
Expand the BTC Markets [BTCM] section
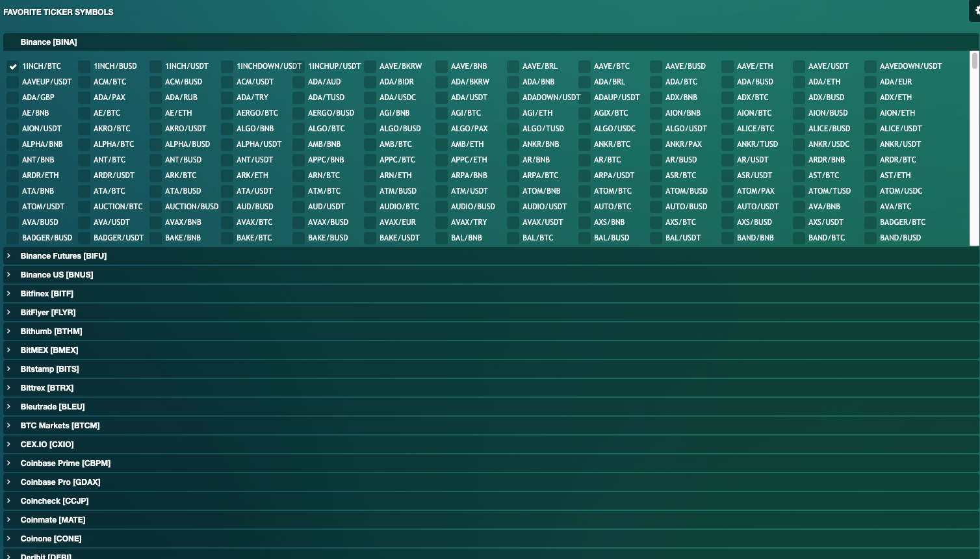(x=491, y=426)
